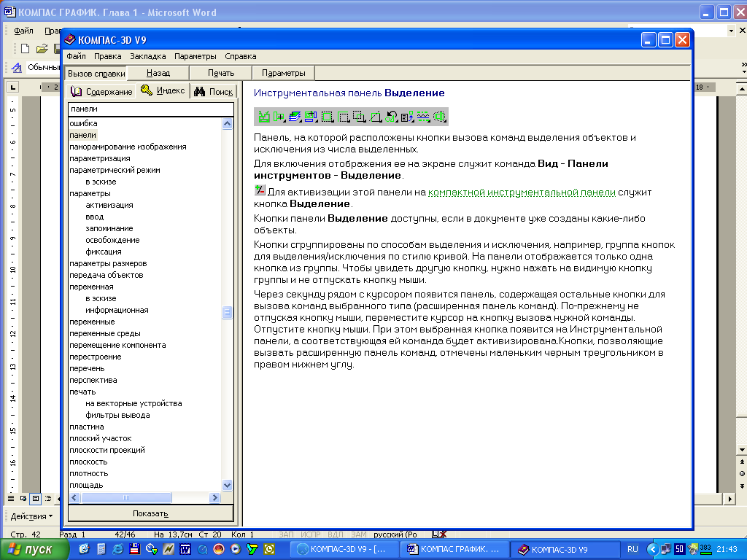
Task: Click Word's ruler tab-type selector
Action: tap(13, 87)
